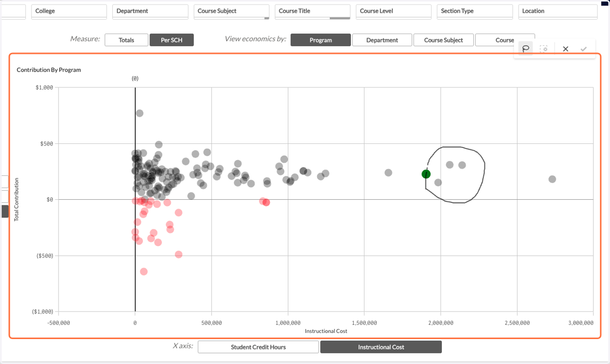Click the X axis: label
This screenshot has height=364, width=610.
pyautogui.click(x=183, y=346)
